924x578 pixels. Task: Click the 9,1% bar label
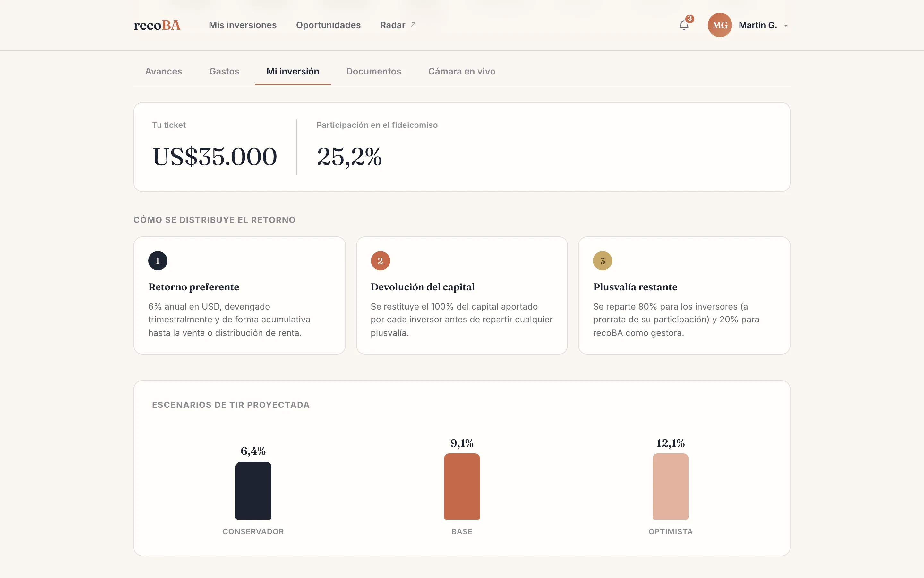[462, 443]
